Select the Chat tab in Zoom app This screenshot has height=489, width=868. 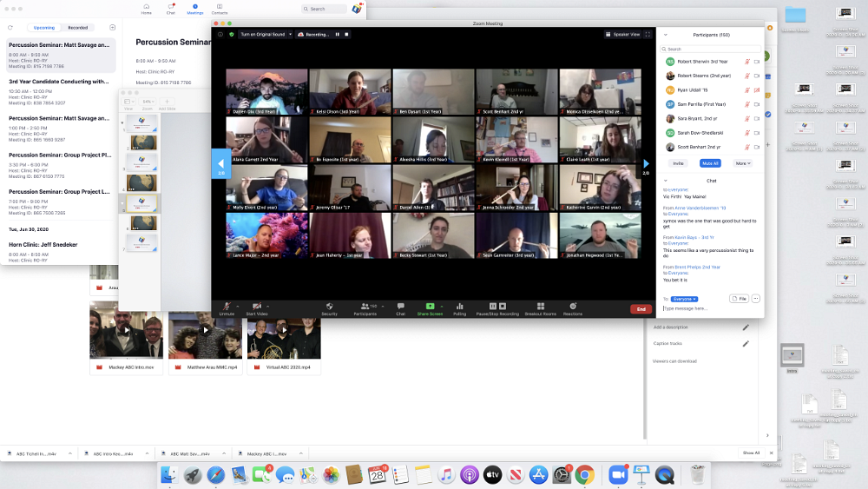(170, 9)
